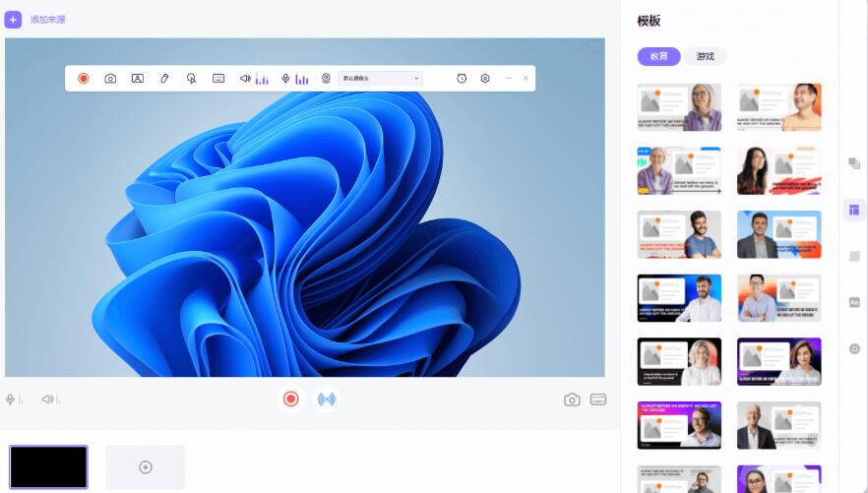Toggle keystroke display in the floating toolbar
868x493 pixels.
[x=218, y=79]
